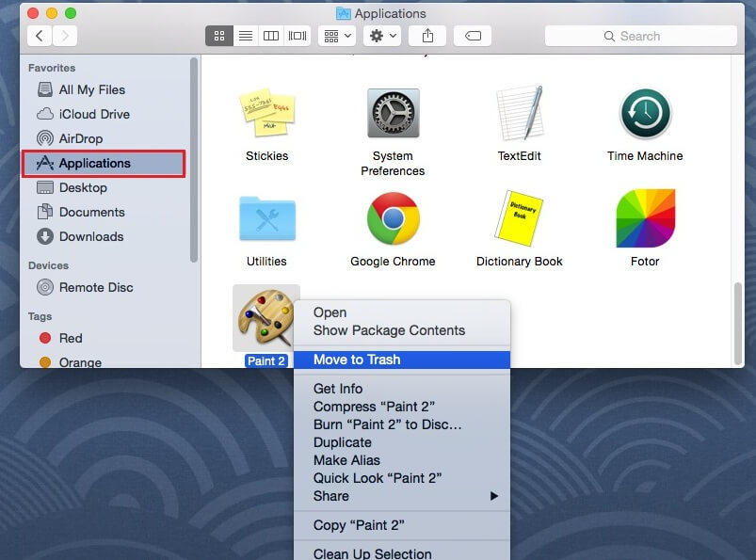Switch to list view
This screenshot has height=560, width=756.
coord(245,36)
